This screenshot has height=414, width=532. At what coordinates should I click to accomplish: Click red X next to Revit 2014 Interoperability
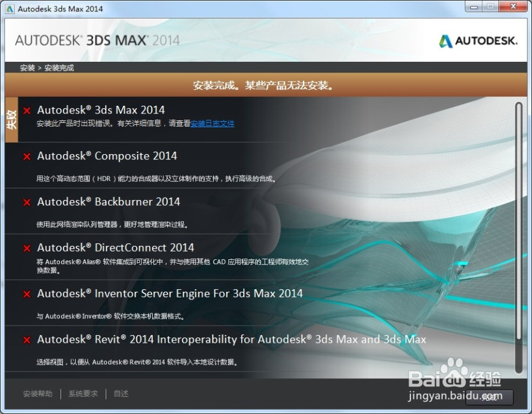27,340
